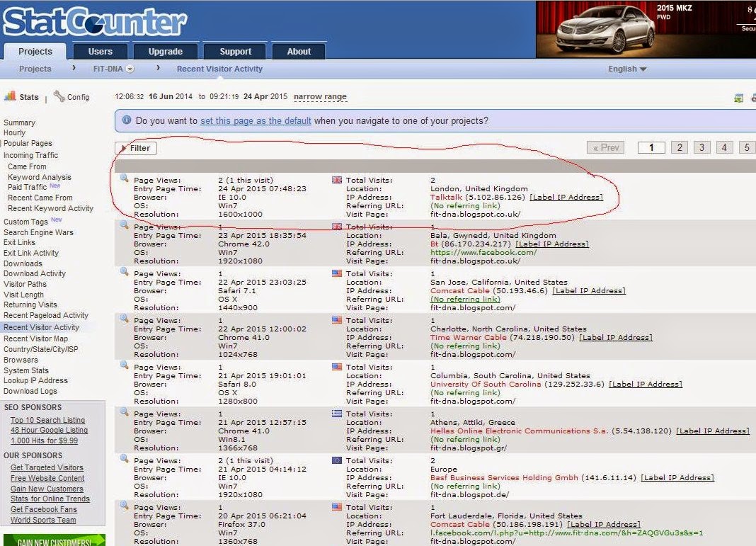756x546 pixels.
Task: Click the StatCounter logo
Action: [x=95, y=22]
